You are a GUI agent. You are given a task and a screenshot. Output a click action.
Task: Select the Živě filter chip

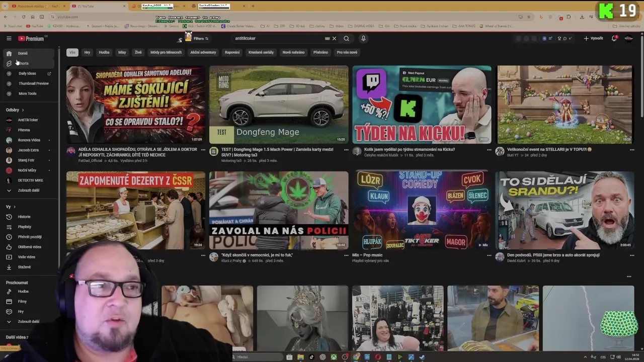point(138,52)
